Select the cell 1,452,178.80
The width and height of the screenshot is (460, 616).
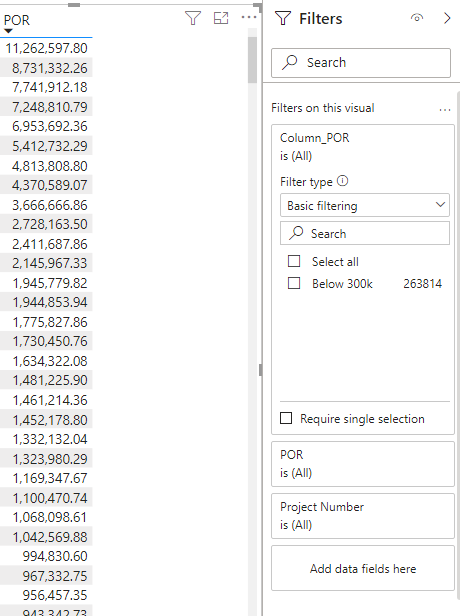(46, 419)
